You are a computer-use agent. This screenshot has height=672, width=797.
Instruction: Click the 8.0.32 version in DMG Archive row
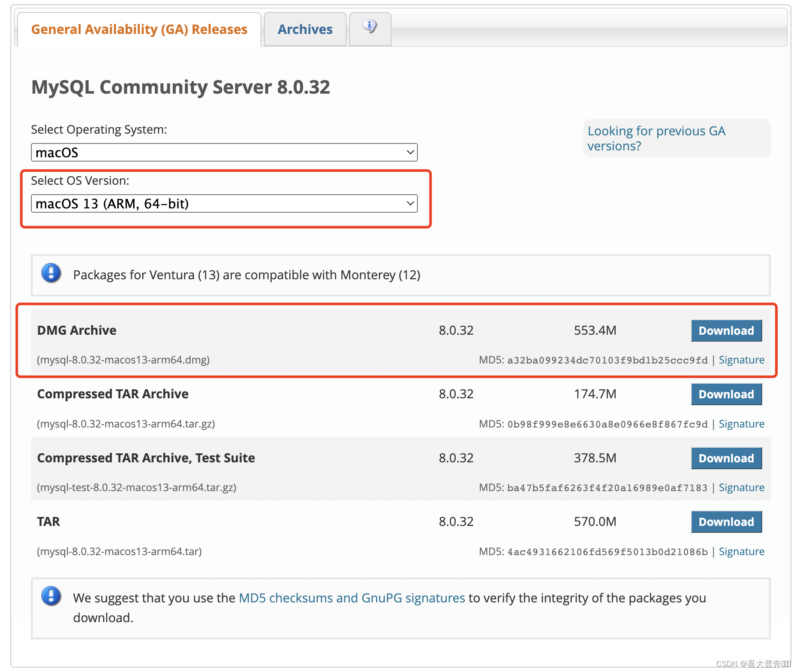pos(456,330)
